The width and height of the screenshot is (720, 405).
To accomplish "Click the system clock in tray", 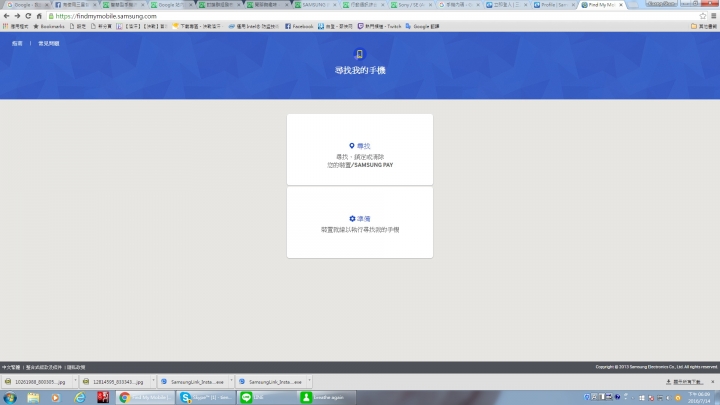I will tap(699, 398).
